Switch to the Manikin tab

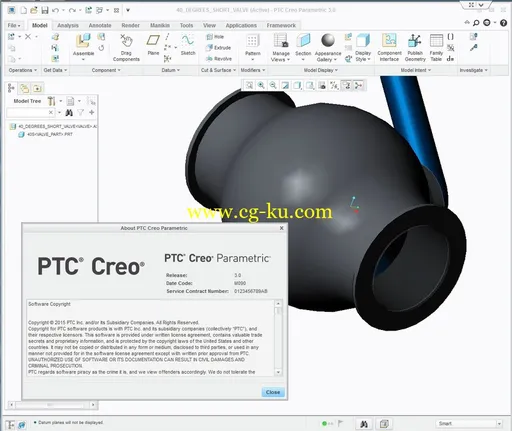click(x=160, y=25)
